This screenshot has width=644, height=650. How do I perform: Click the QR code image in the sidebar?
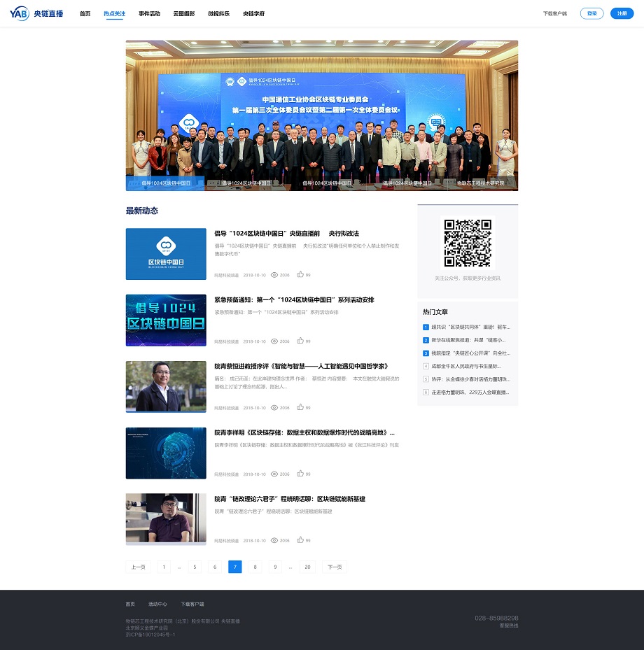click(468, 243)
